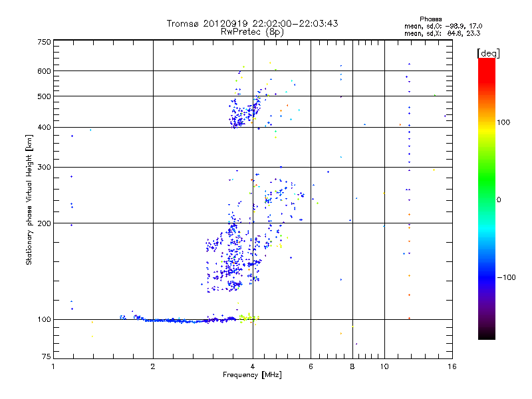This screenshot has width=532, height=399.
Task: Click the x-axis tick label "10"
Action: coord(384,366)
